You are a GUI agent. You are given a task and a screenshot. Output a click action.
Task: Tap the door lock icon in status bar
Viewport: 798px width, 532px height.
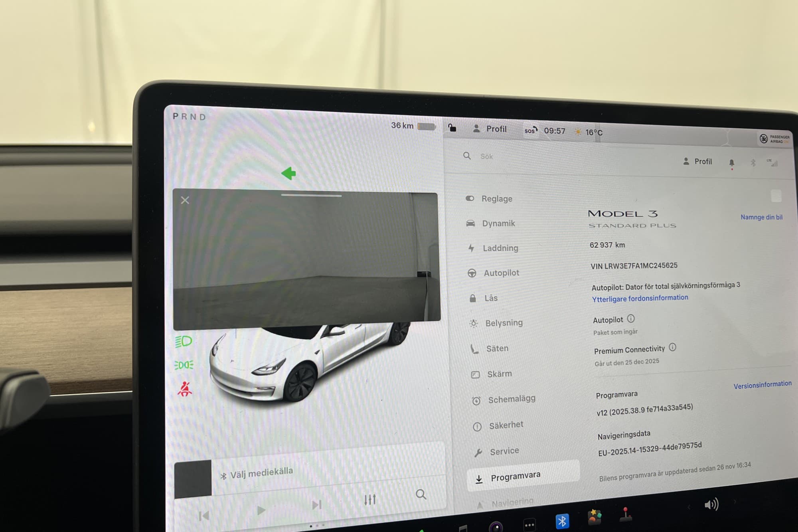click(x=452, y=128)
